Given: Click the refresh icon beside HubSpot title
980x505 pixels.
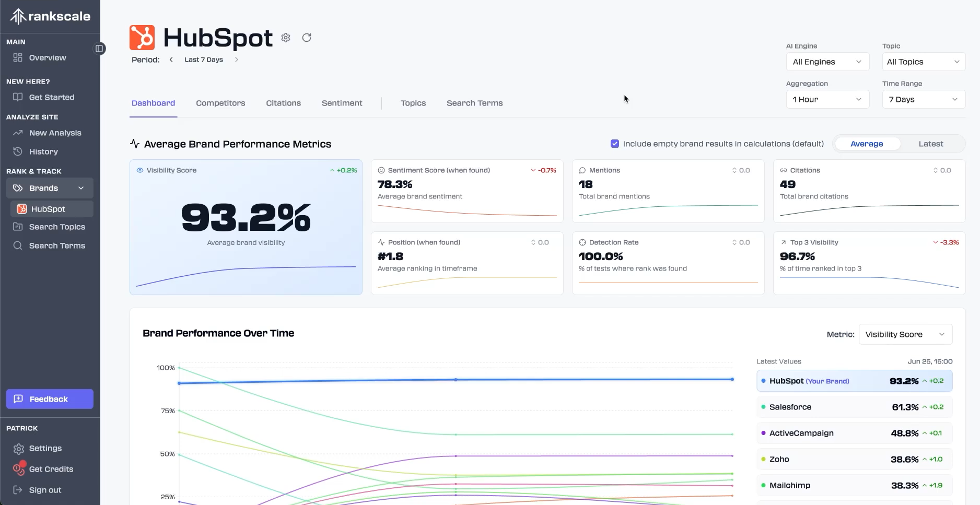Looking at the screenshot, I should 307,38.
